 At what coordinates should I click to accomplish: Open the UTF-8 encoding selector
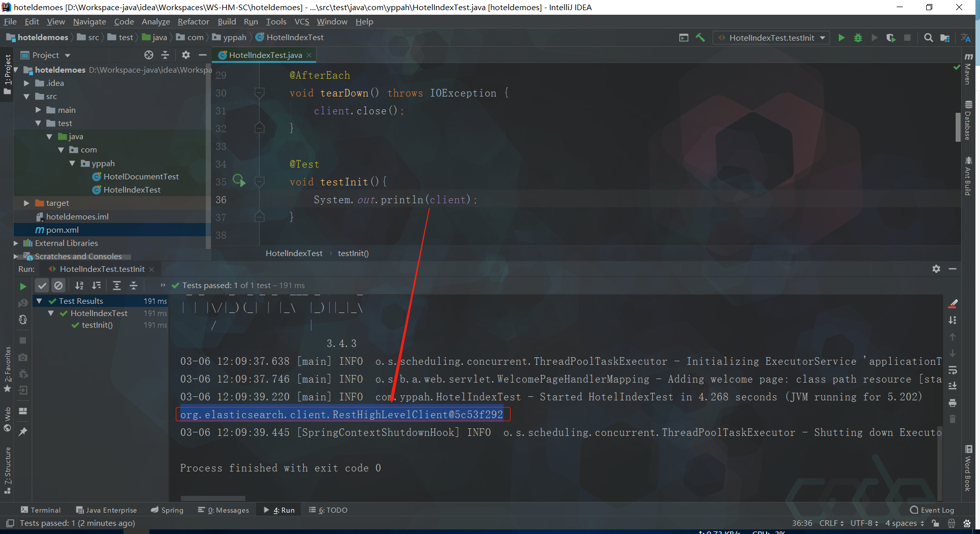click(x=864, y=523)
